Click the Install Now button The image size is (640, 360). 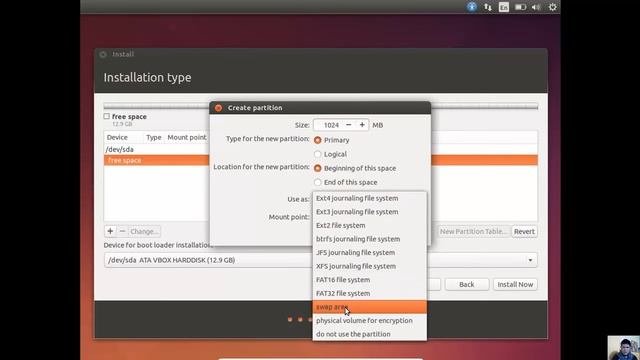(x=515, y=284)
